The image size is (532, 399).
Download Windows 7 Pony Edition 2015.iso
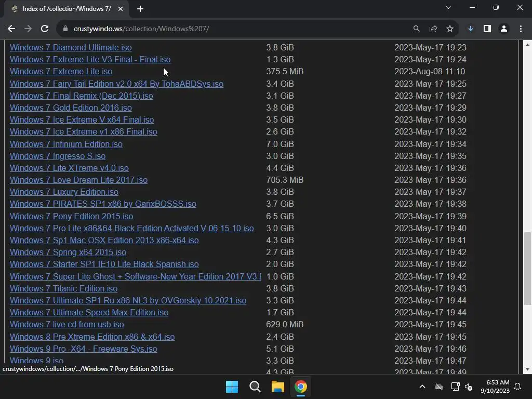tap(71, 217)
